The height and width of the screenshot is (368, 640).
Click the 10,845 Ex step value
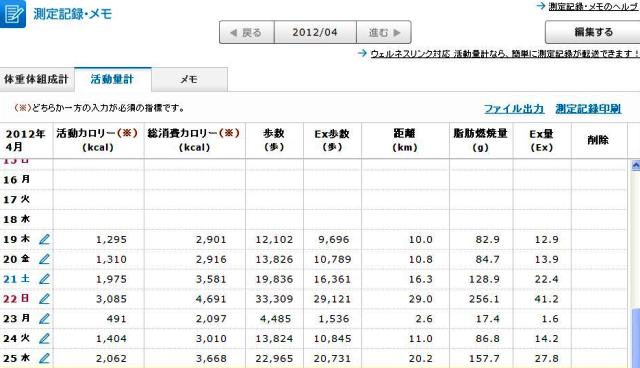[332, 339]
